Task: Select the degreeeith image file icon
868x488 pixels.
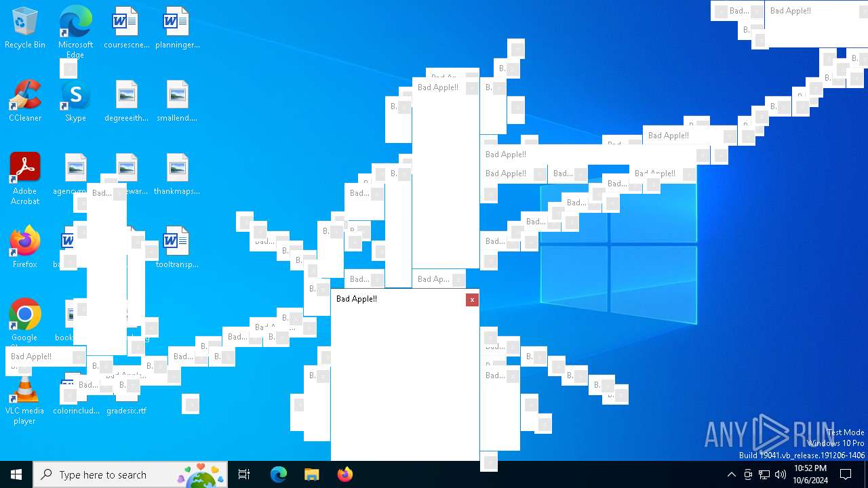Action: pos(126,101)
